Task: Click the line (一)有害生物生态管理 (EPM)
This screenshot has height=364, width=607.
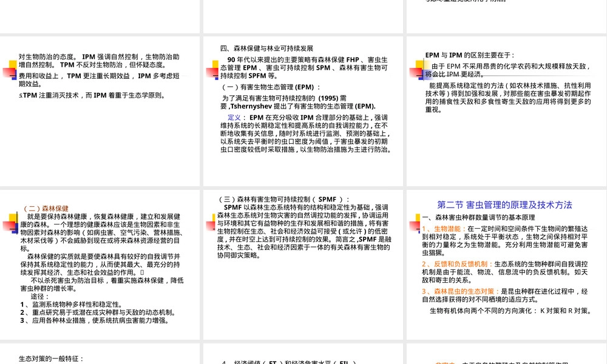Action: click(x=271, y=87)
